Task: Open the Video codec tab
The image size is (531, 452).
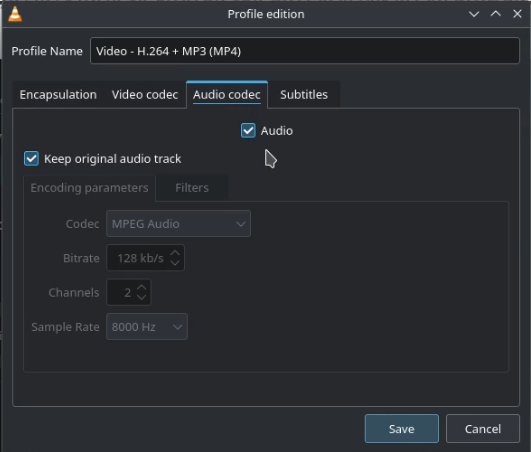Action: (x=145, y=95)
